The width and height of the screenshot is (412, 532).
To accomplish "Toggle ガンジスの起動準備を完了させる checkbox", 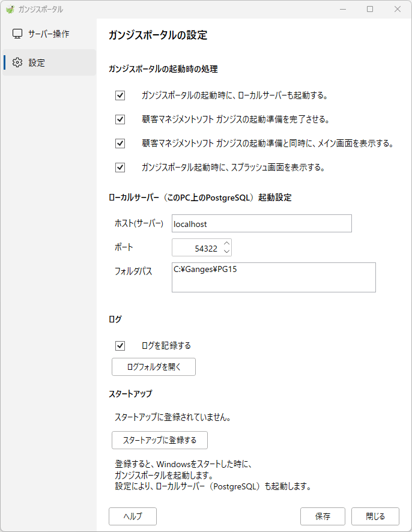I will click(x=120, y=119).
